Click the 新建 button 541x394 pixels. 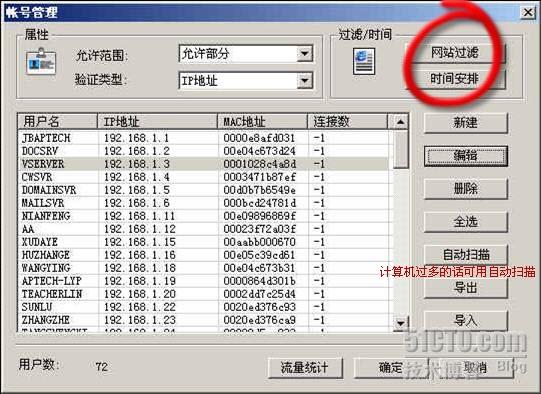(x=465, y=122)
